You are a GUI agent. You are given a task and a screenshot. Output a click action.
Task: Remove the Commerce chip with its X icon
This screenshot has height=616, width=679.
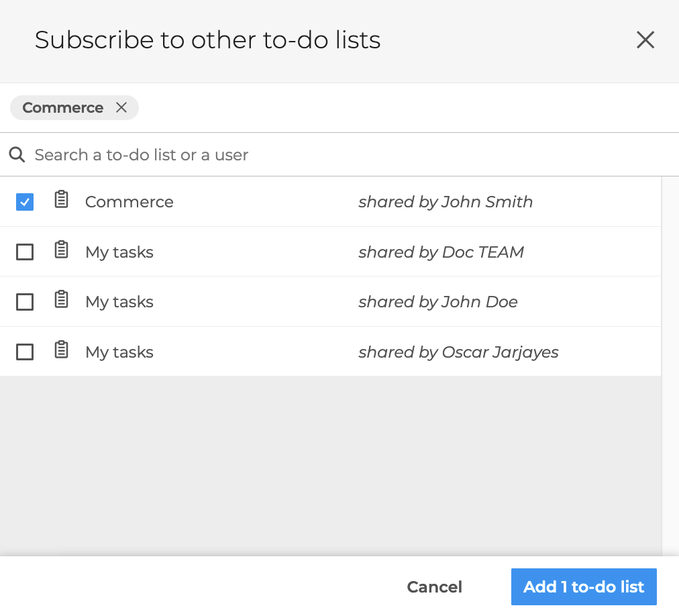coord(121,107)
